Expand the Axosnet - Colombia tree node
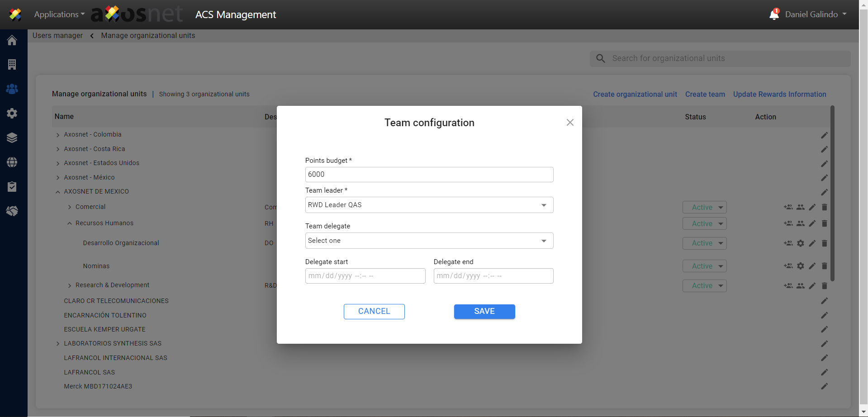 pyautogui.click(x=58, y=135)
